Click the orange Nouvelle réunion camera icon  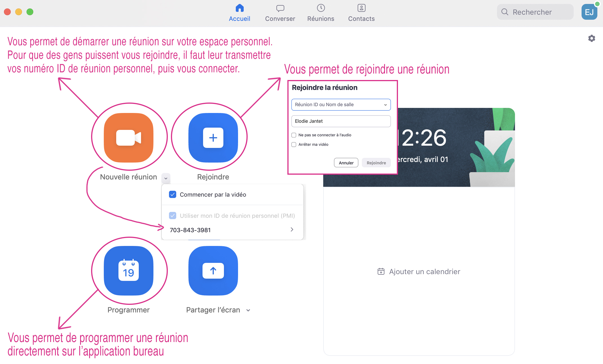(129, 137)
